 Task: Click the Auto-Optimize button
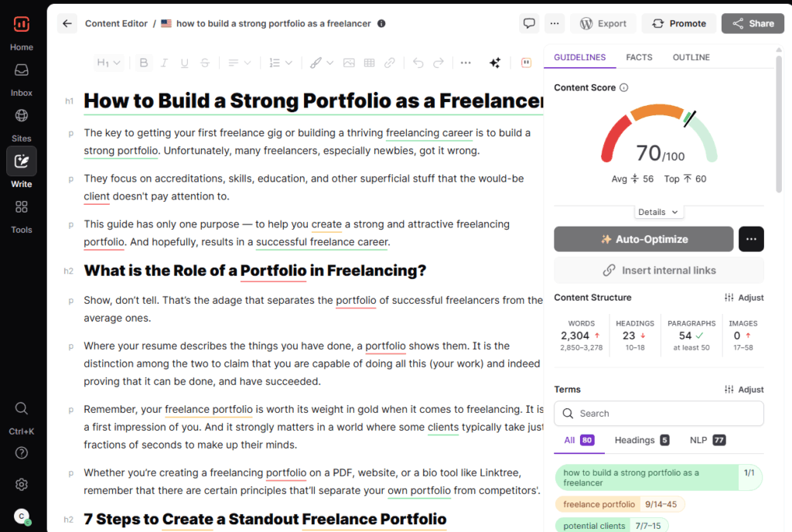(643, 239)
